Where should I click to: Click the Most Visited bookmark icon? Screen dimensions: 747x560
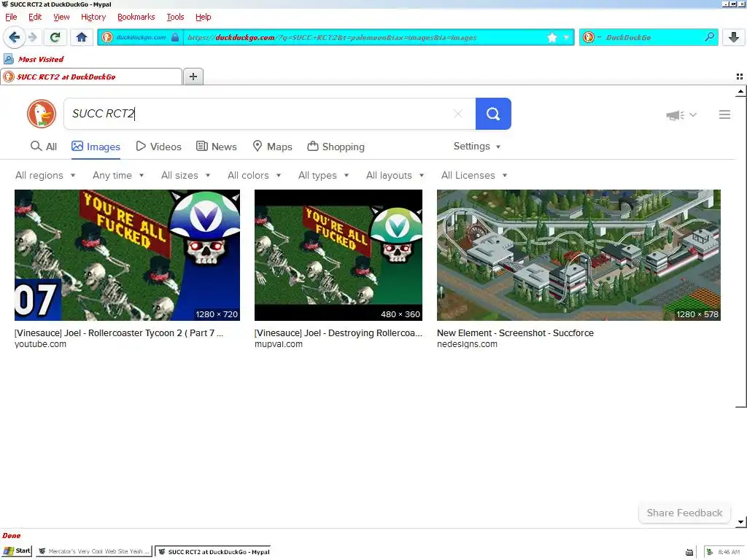click(9, 59)
